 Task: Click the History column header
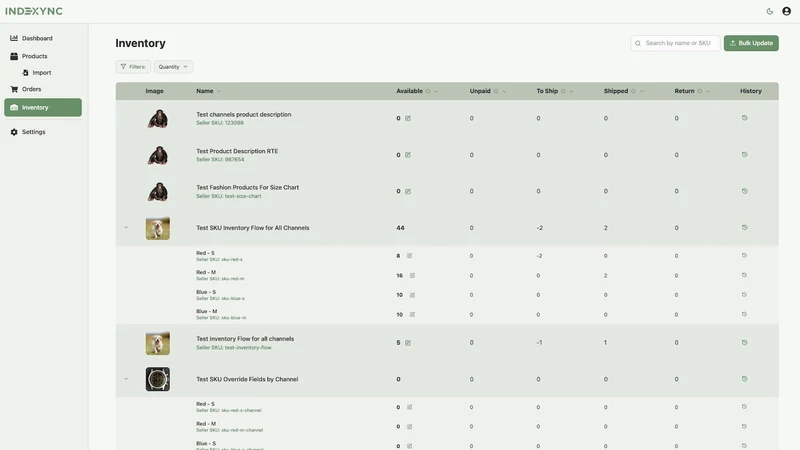pos(751,91)
